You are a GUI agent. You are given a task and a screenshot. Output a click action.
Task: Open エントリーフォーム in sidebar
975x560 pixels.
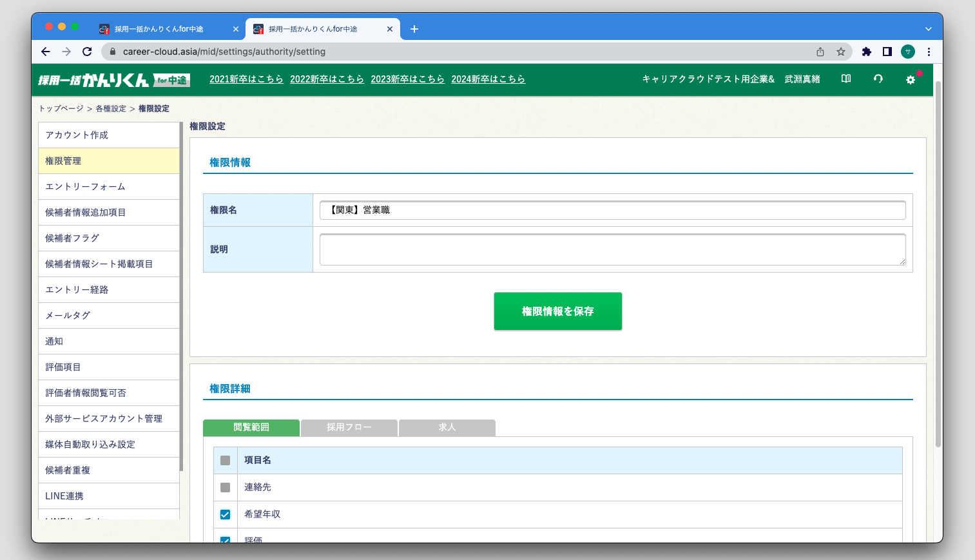click(109, 187)
